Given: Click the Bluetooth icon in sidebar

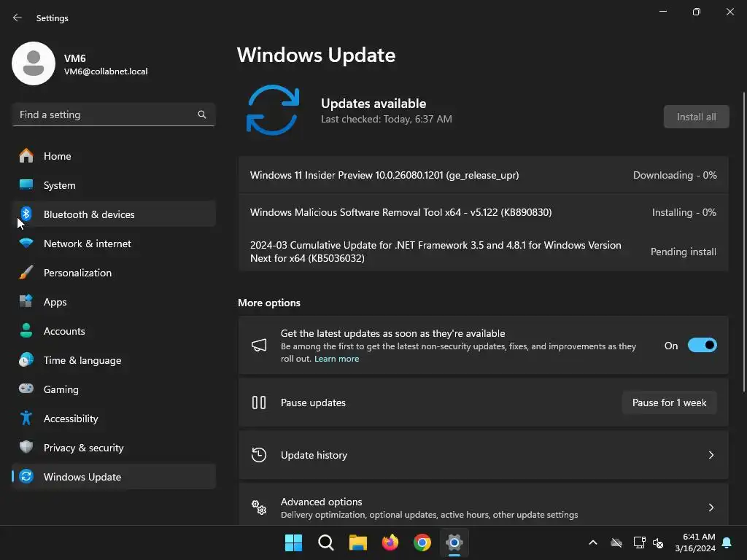Looking at the screenshot, I should coord(26,214).
